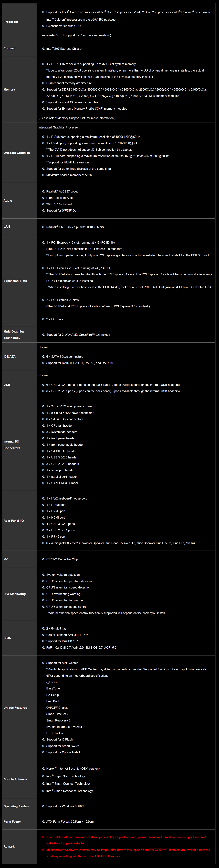
Task: Select the Rear Panel I/O heading
Action: pos(14,521)
